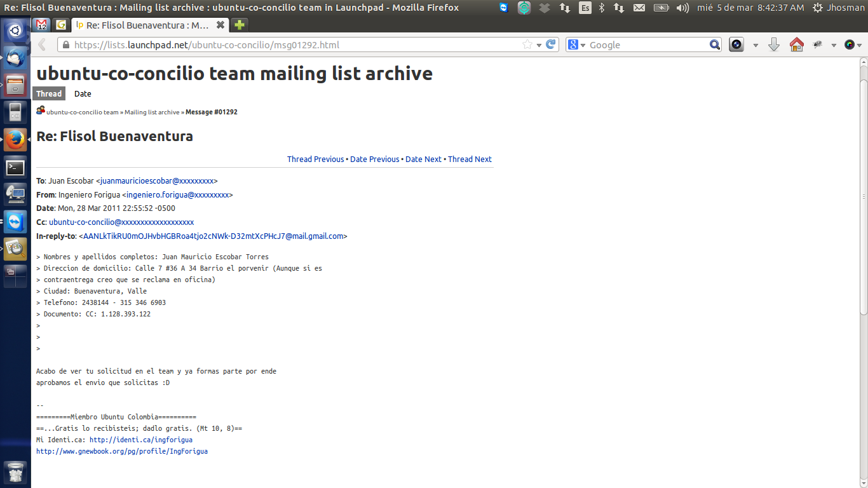This screenshot has height=488, width=868.
Task: Open the search engine selector dropdown
Action: [577, 45]
